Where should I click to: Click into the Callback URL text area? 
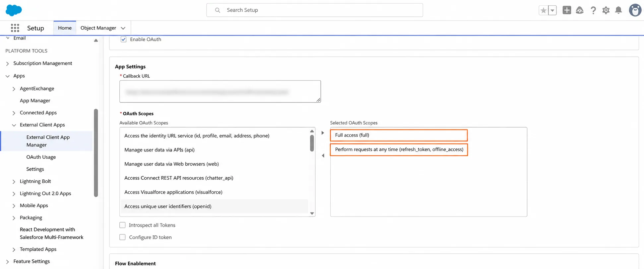(x=220, y=91)
